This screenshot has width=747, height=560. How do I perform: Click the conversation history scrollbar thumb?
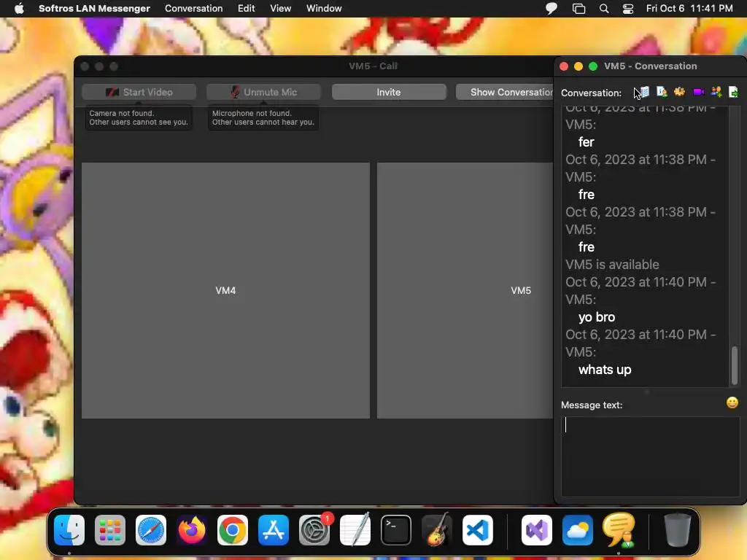[x=734, y=365]
